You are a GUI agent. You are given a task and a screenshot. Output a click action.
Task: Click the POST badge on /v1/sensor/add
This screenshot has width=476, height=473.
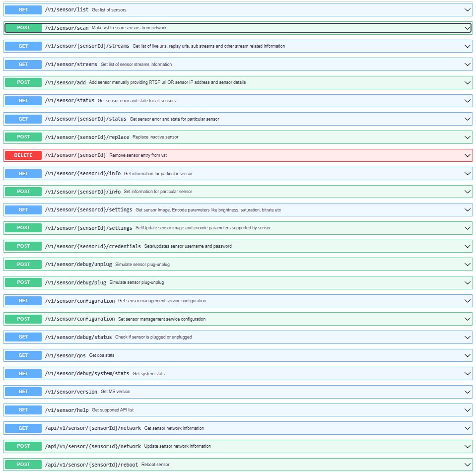point(22,82)
